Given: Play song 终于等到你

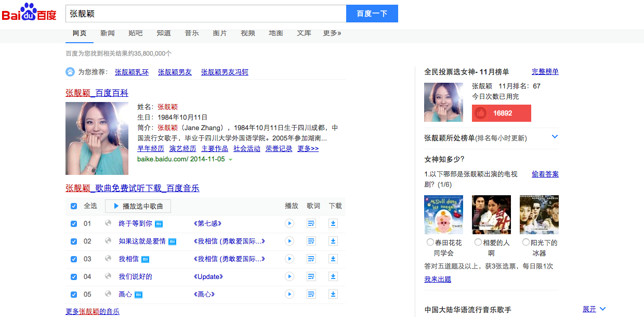Looking at the screenshot, I should click(x=290, y=223).
